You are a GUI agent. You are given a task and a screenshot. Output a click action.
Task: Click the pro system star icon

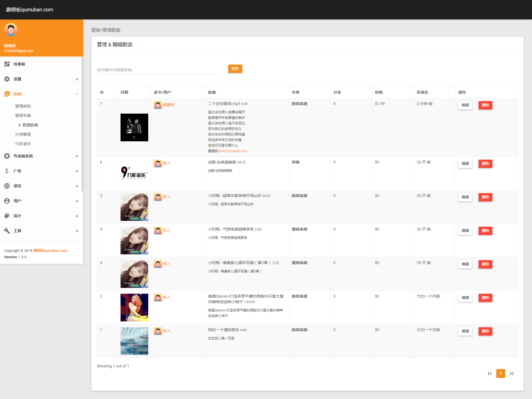[7, 156]
